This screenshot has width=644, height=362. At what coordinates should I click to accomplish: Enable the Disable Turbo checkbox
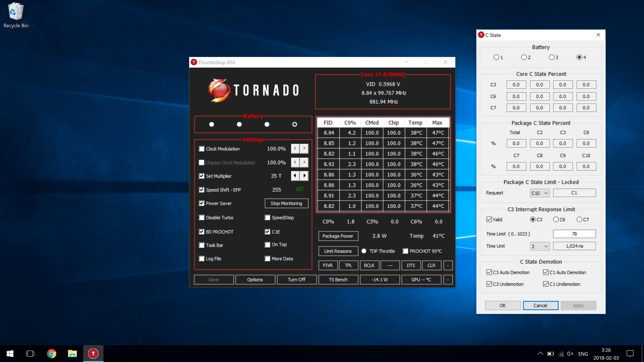pos(201,217)
